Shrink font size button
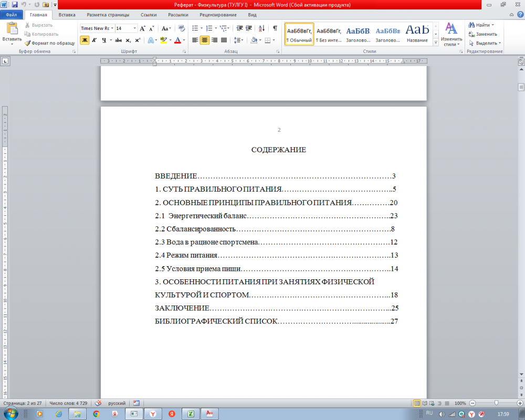 [152, 28]
